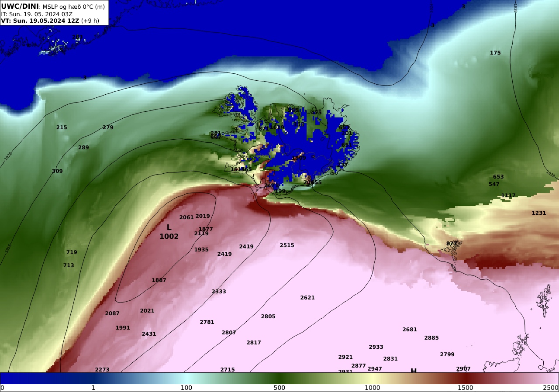559x392 pixels.
Task: Click the height value 1231
Action: 539,213
